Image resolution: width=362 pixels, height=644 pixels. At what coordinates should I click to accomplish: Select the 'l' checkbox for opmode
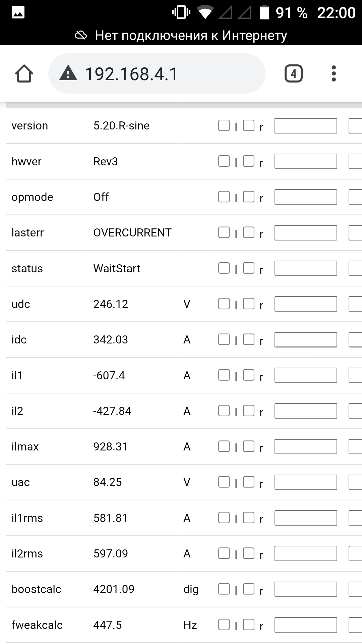(224, 197)
